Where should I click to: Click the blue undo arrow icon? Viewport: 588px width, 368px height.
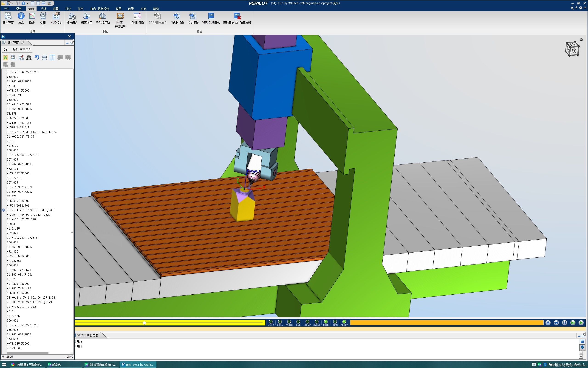37,57
